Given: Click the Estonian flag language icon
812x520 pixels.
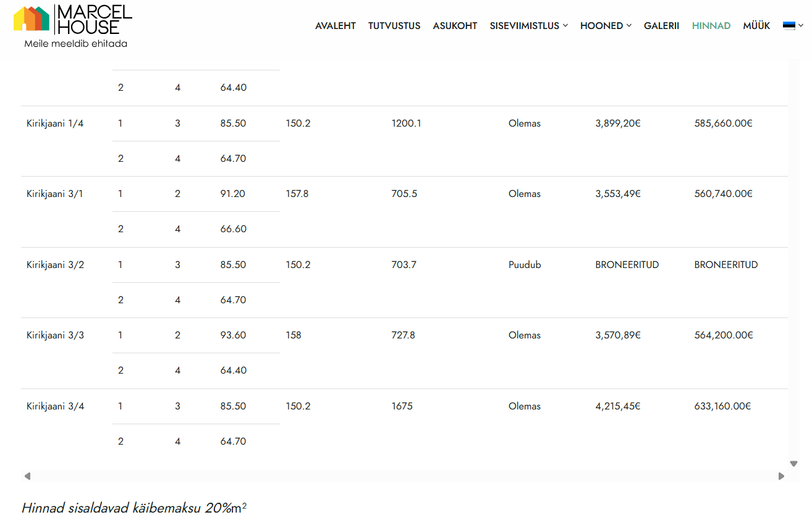Looking at the screenshot, I should (789, 26).
